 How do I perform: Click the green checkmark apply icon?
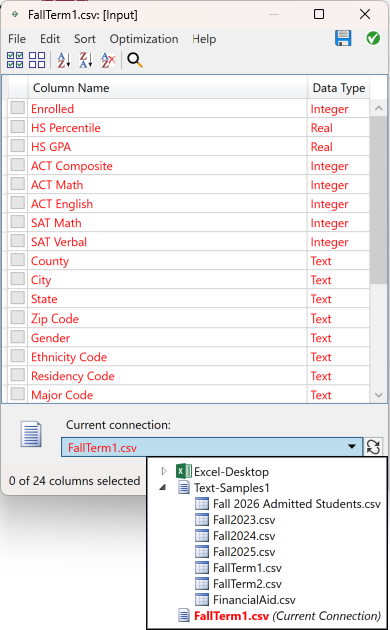coord(373,39)
